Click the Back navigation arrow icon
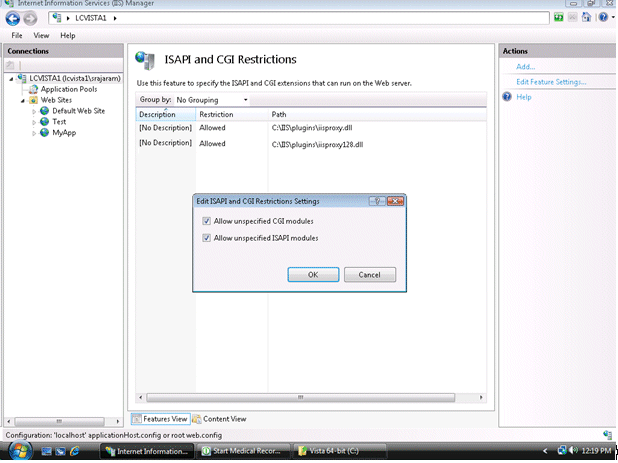The image size is (618, 463). (13, 18)
